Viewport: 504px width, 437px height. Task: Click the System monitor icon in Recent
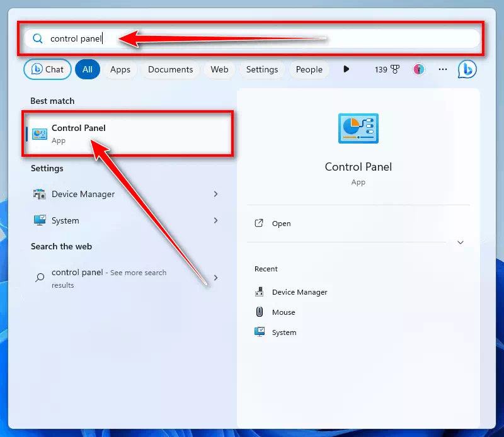pyautogui.click(x=260, y=332)
